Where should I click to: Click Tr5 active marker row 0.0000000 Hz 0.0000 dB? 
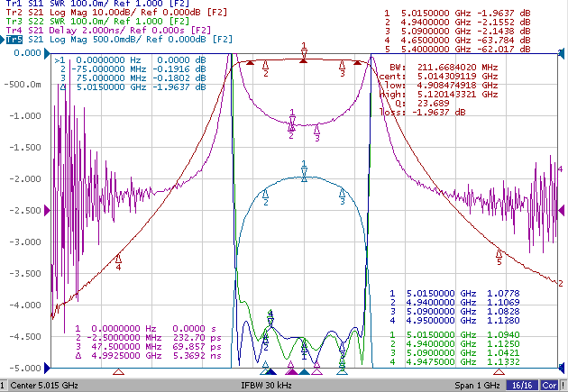coord(131,60)
